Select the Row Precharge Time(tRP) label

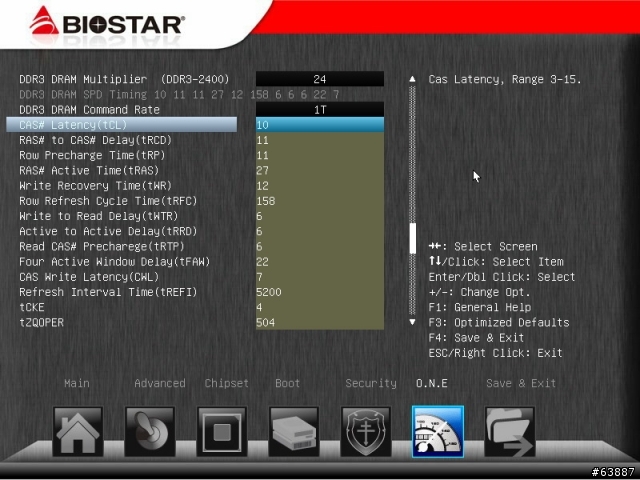[x=92, y=155]
